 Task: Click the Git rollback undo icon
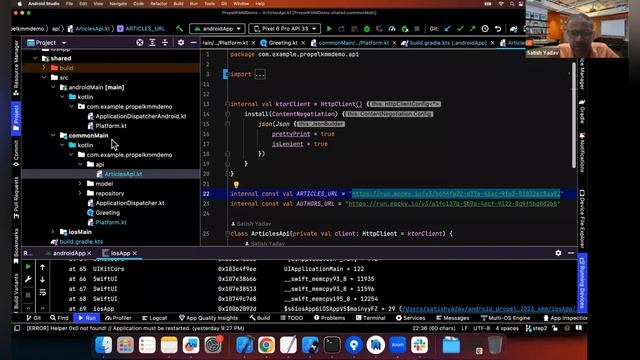tap(498, 29)
